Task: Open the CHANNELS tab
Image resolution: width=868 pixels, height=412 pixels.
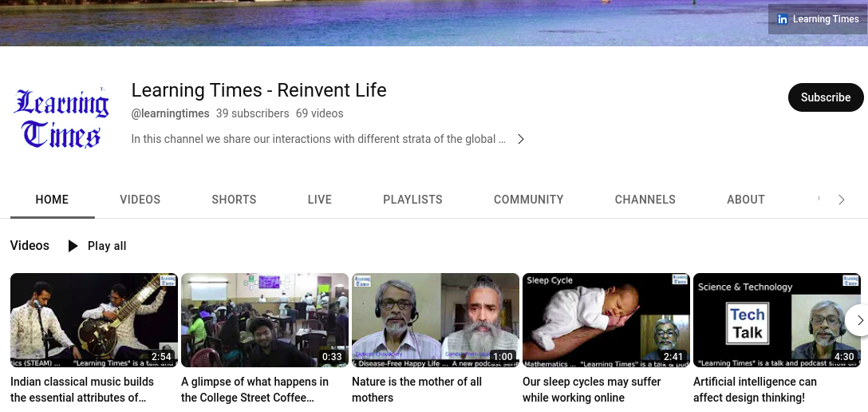Action: 645,200
